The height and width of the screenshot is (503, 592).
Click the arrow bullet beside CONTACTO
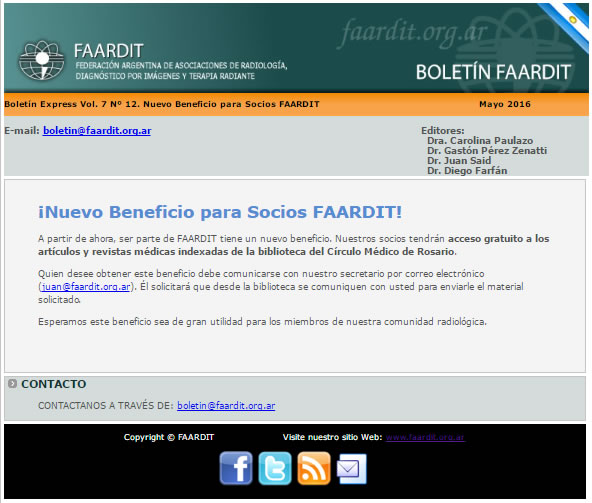(12, 384)
